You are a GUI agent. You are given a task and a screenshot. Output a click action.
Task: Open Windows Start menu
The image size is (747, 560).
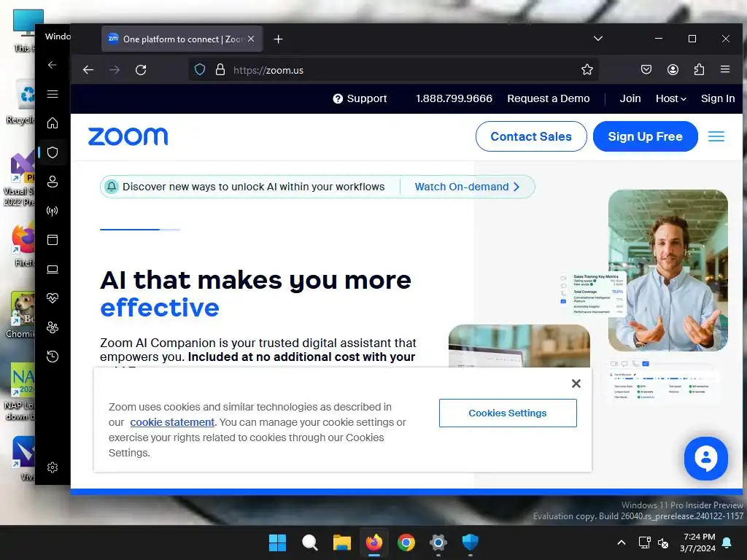pyautogui.click(x=277, y=542)
